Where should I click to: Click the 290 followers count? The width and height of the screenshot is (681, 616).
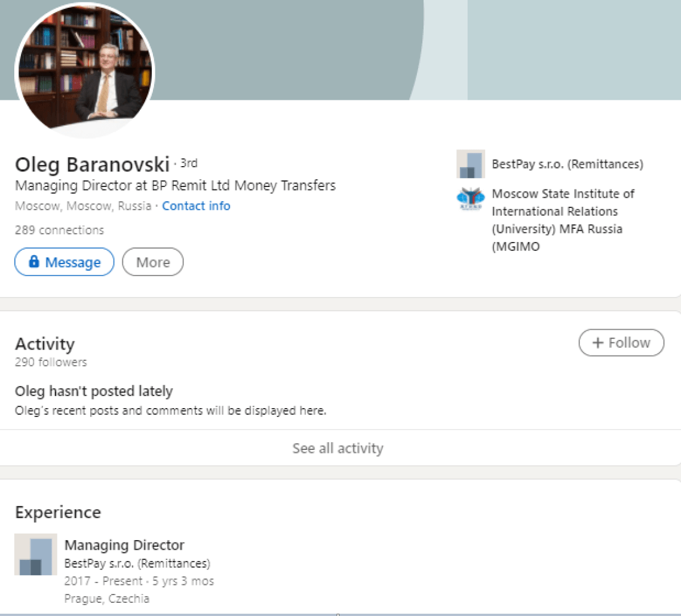click(51, 362)
